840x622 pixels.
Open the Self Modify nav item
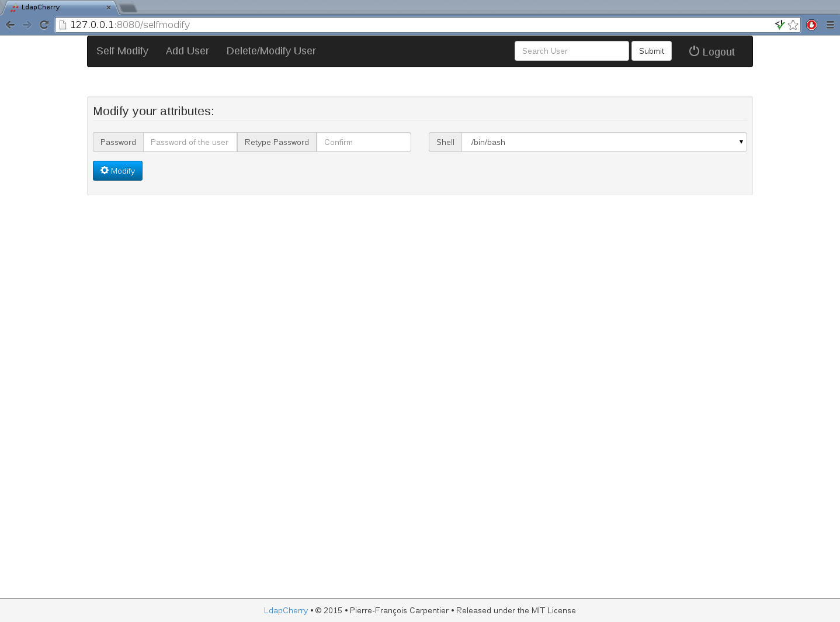click(122, 51)
